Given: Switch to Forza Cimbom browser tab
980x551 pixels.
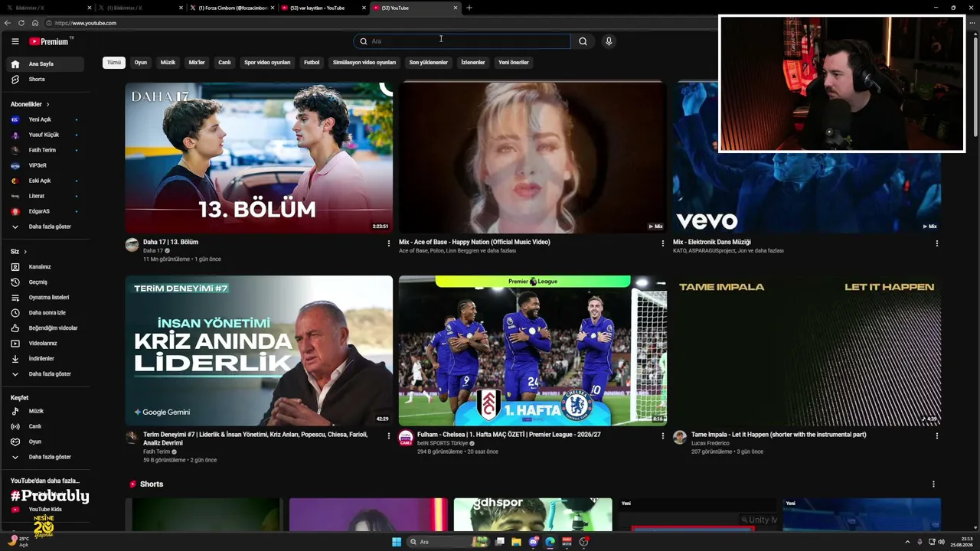Looking at the screenshot, I should (234, 8).
